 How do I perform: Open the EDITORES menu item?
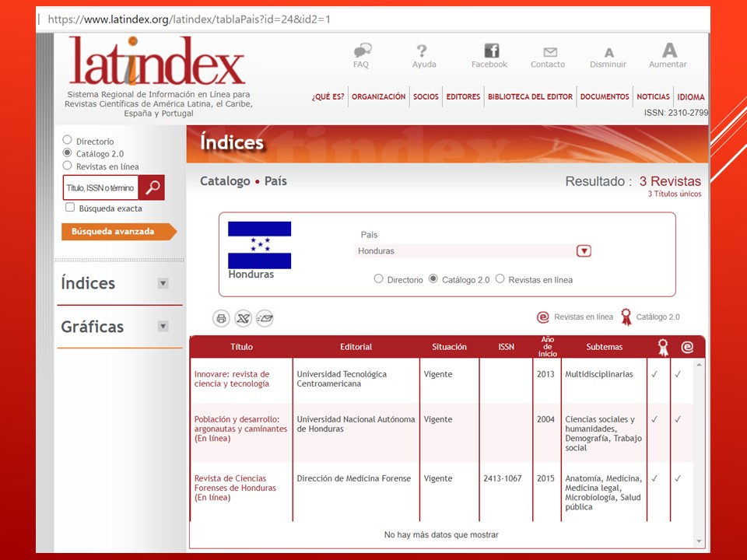(463, 96)
